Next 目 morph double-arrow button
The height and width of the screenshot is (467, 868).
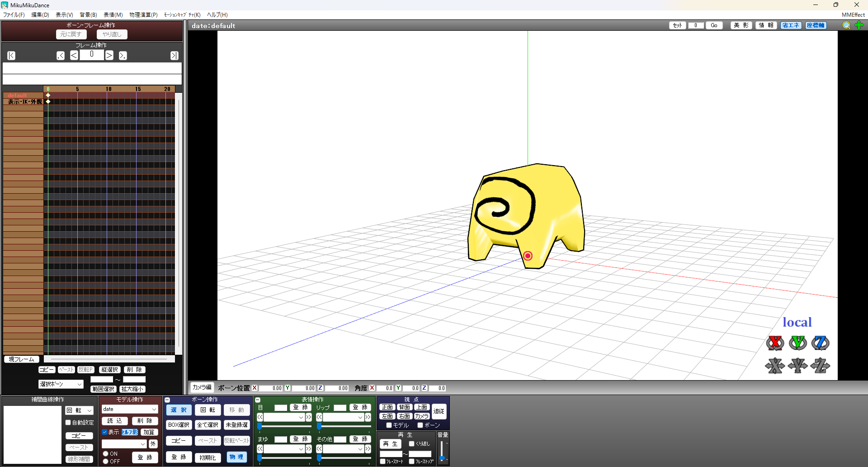point(309,417)
